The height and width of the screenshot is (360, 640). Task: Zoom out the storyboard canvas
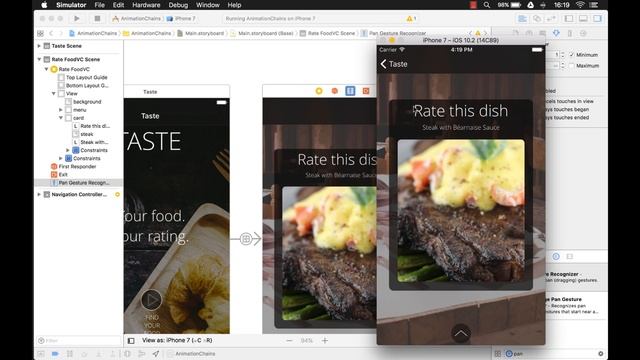pyautogui.click(x=289, y=340)
